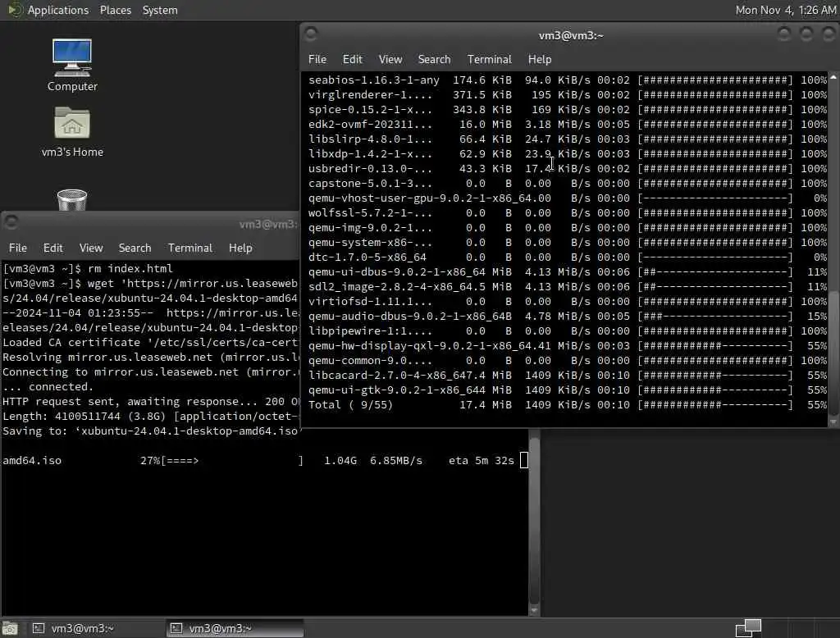The height and width of the screenshot is (638, 840).
Task: Click the clock showing Mon Nov 4, 1:26 AM
Action: tap(785, 10)
